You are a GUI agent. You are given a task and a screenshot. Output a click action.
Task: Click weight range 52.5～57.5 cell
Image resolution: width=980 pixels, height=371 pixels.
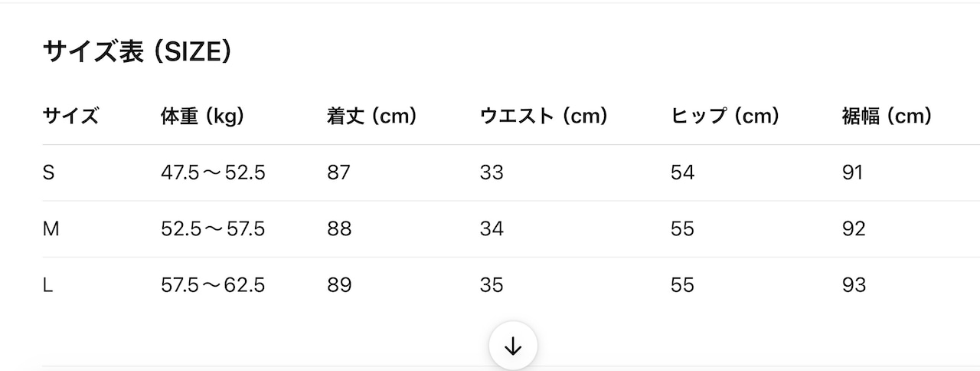click(x=213, y=228)
